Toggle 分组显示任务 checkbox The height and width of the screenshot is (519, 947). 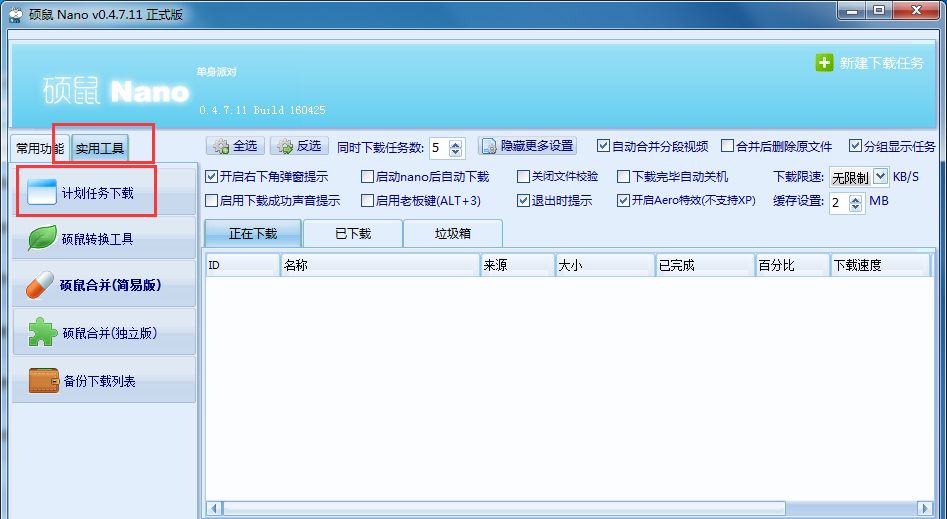pyautogui.click(x=855, y=146)
